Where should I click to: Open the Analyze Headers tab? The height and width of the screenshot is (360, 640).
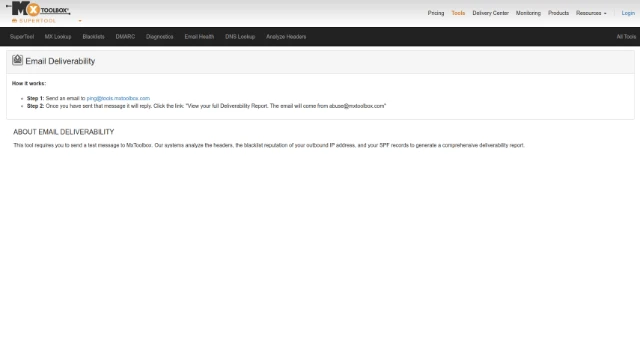pyautogui.click(x=286, y=37)
